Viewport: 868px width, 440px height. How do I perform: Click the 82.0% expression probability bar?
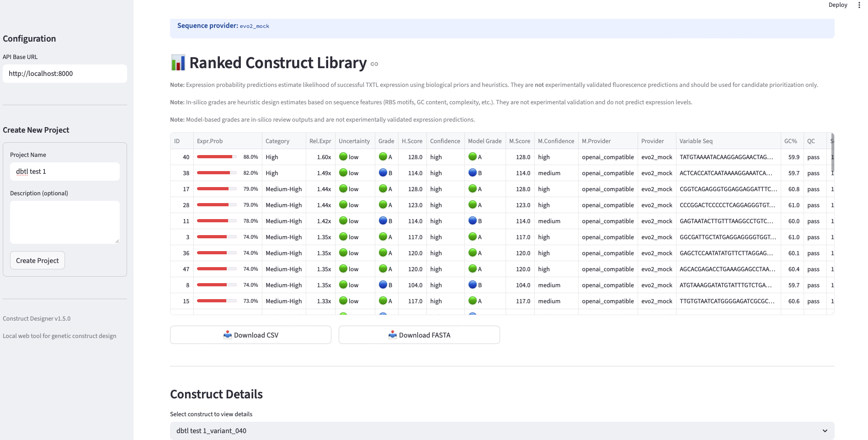[217, 173]
